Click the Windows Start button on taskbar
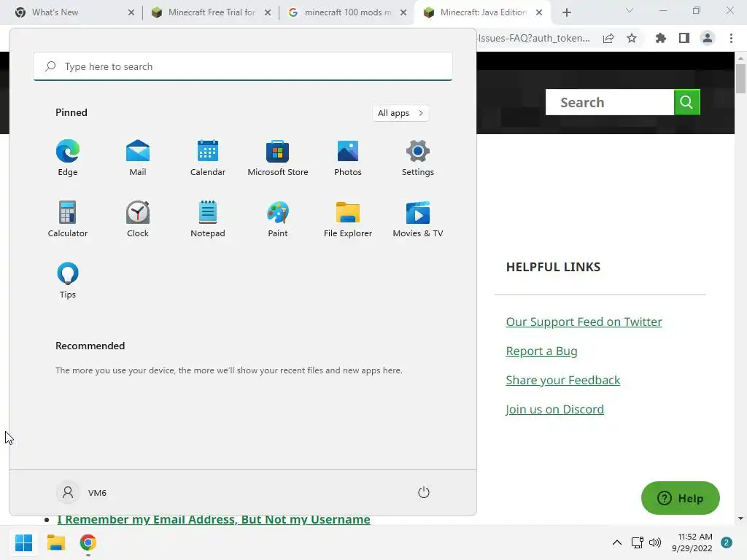Viewport: 747px width, 560px height. [23, 542]
